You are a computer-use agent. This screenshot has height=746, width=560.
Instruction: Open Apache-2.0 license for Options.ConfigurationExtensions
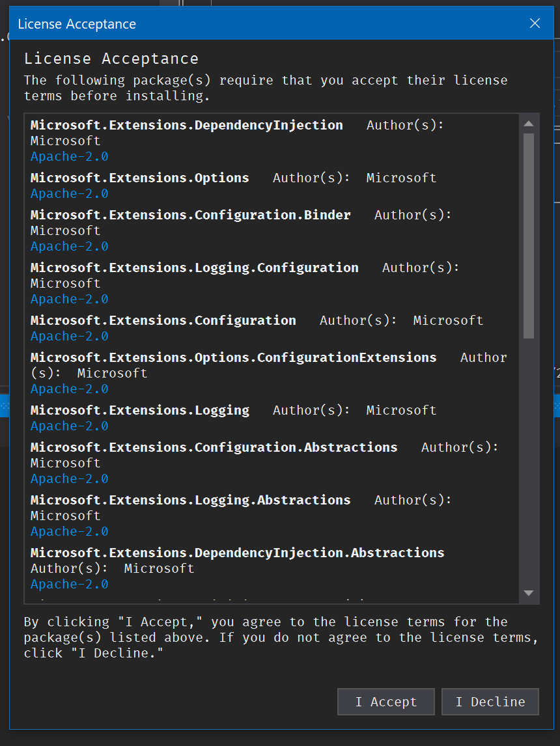tap(70, 389)
